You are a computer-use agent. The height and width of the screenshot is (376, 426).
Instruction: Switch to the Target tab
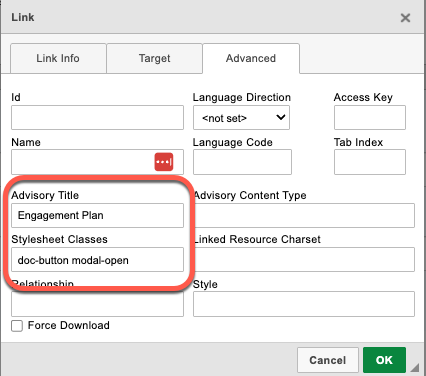(155, 58)
